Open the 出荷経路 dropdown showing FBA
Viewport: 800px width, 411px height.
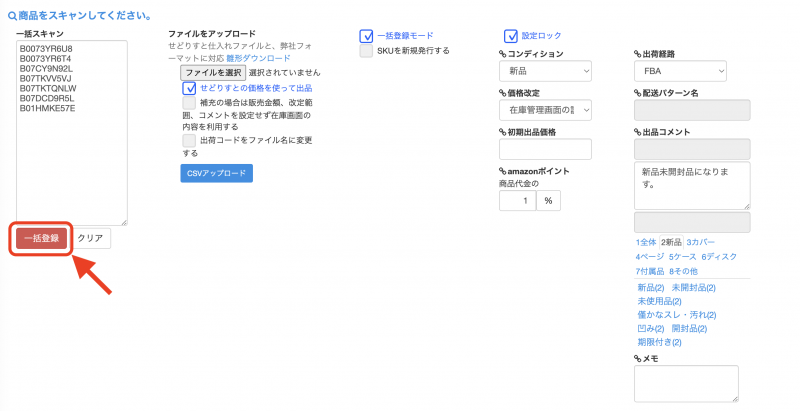[681, 71]
